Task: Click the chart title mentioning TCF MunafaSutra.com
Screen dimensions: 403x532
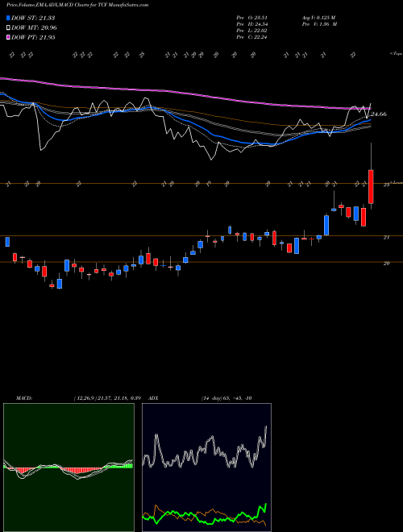Action: point(77,5)
